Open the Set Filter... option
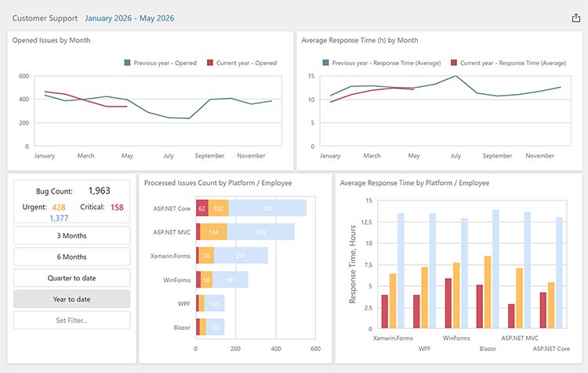 [x=71, y=320]
